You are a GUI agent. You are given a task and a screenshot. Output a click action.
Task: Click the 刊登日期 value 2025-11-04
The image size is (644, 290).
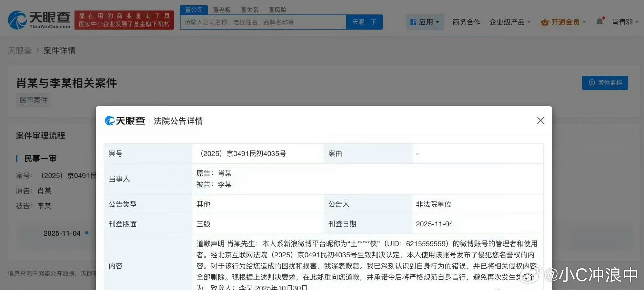tap(434, 224)
